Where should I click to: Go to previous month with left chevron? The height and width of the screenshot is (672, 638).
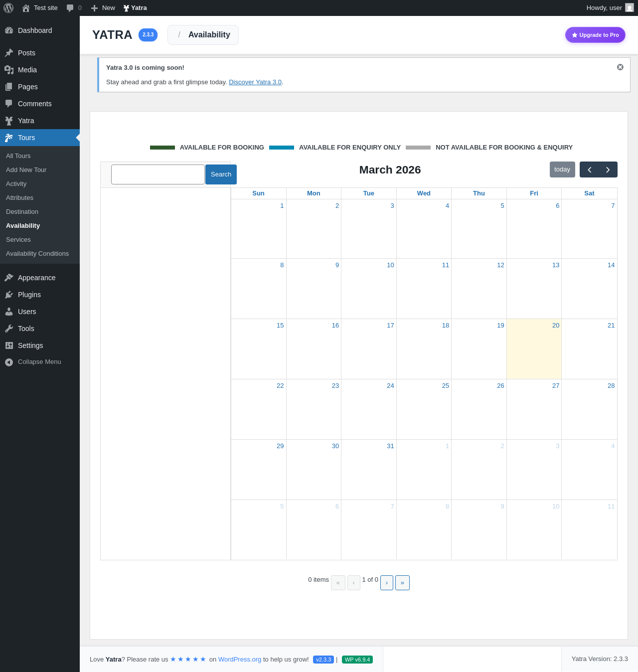[589, 169]
